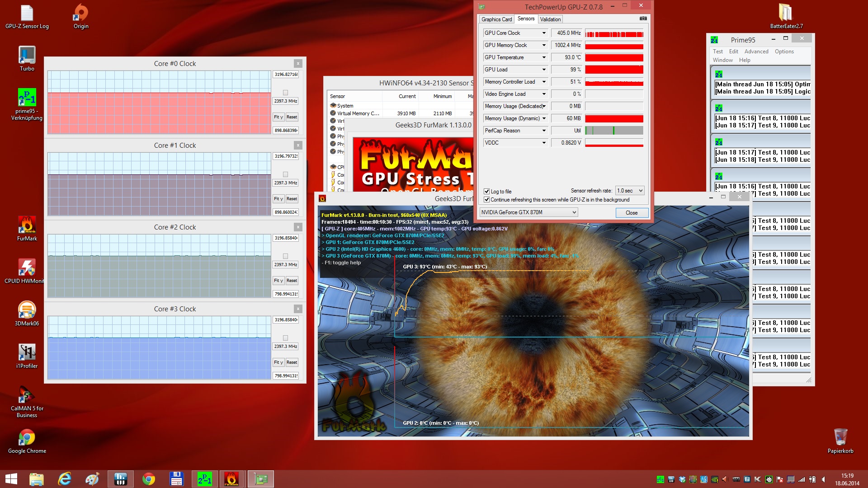Click Fit y in Core #0 Clock
The image size is (868, 488).
(x=278, y=117)
